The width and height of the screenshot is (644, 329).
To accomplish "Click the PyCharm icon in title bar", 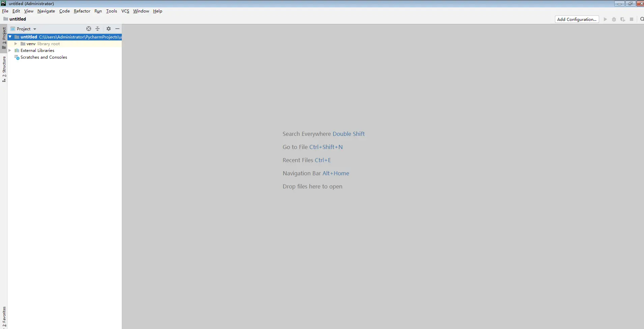I will coord(3,3).
